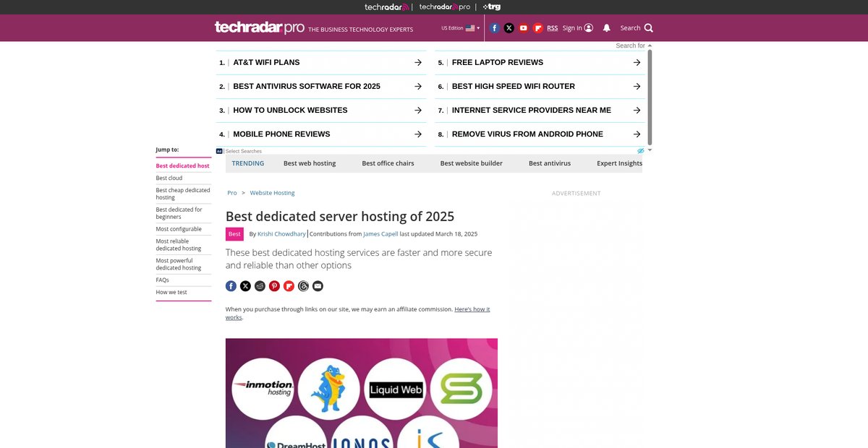Share article on Pinterest

(274, 286)
